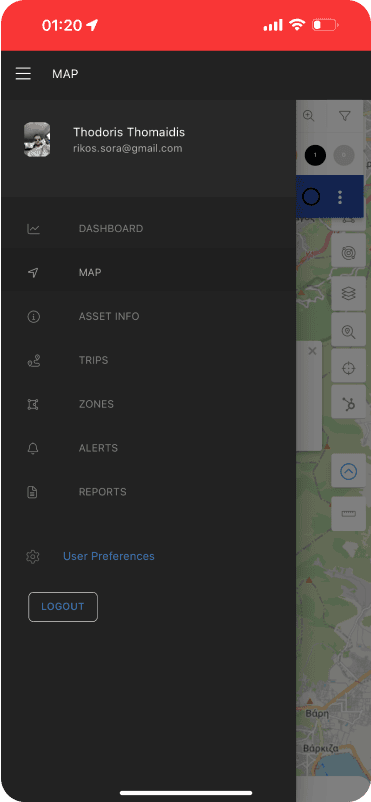Open the filter funnel icon
The width and height of the screenshot is (371, 802).
point(344,116)
